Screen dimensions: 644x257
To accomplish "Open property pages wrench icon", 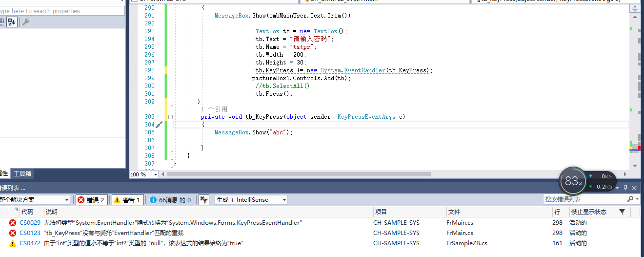I will pos(26,22).
